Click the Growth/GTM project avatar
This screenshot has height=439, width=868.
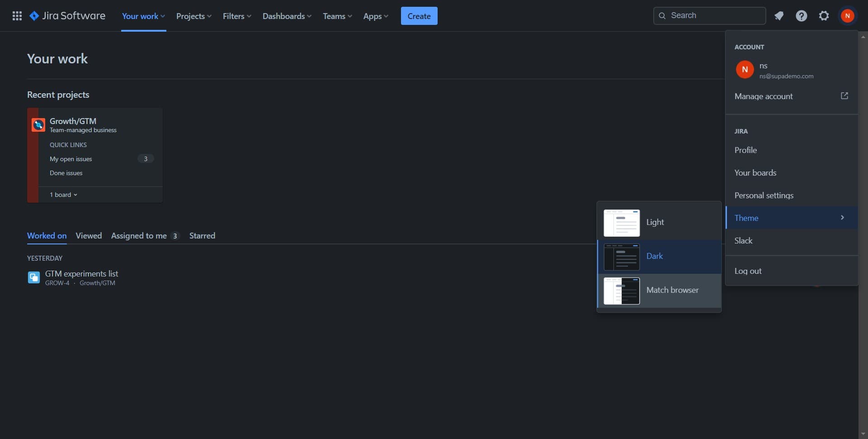coord(38,124)
